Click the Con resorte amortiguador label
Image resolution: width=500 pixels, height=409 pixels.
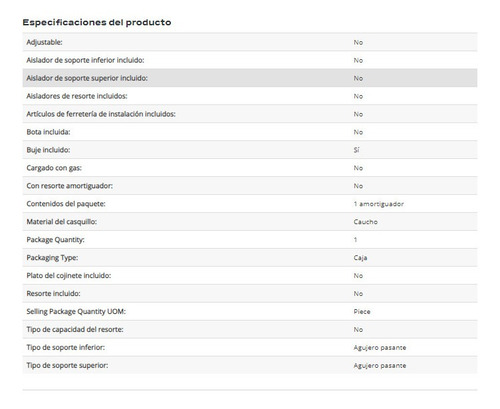[x=69, y=186]
